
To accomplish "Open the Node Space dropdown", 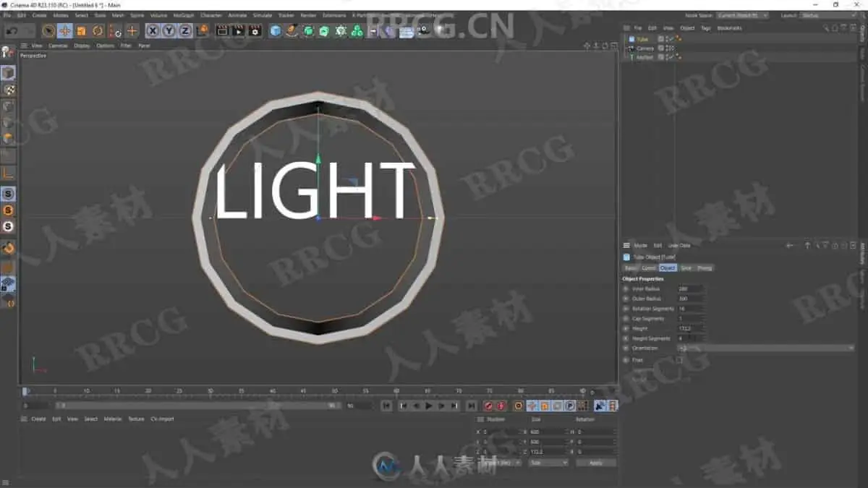I will 743,15.
